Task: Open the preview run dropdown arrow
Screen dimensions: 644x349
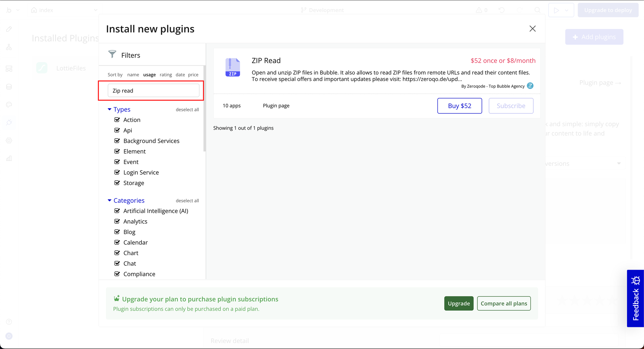Action: pos(567,10)
